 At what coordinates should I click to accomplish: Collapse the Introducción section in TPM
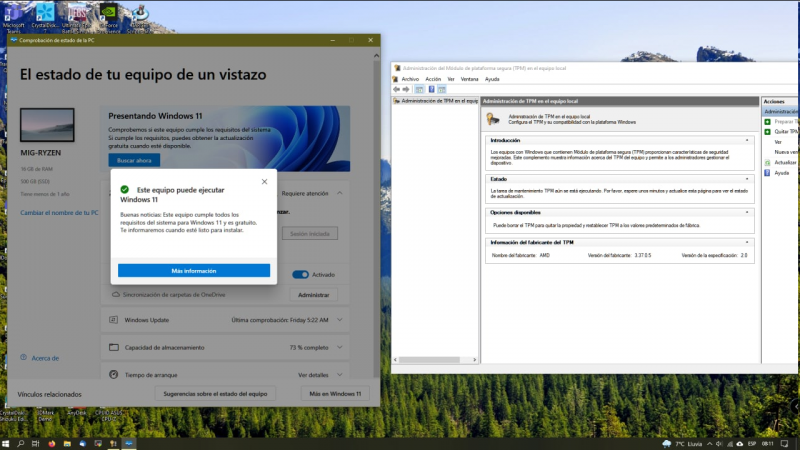point(747,140)
